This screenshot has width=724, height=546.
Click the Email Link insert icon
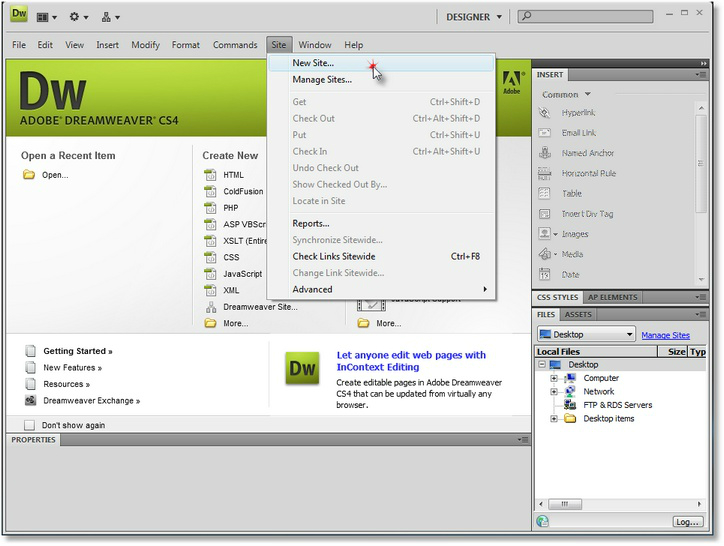coord(544,133)
